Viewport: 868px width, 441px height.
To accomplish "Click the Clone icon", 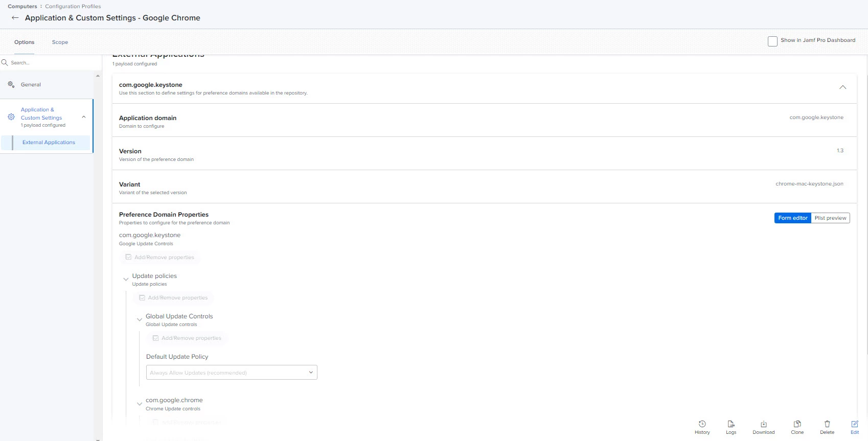I will pyautogui.click(x=797, y=424).
